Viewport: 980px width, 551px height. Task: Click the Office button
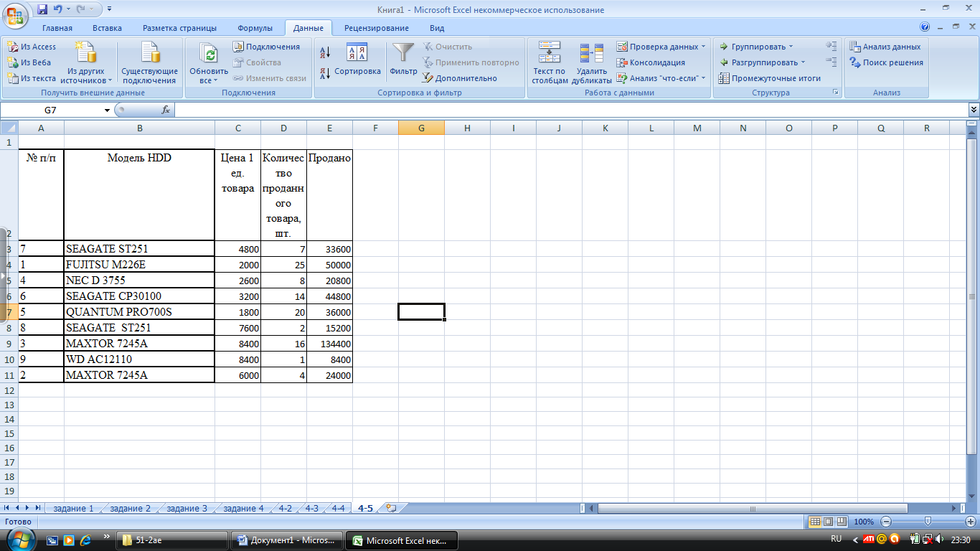pos(14,14)
